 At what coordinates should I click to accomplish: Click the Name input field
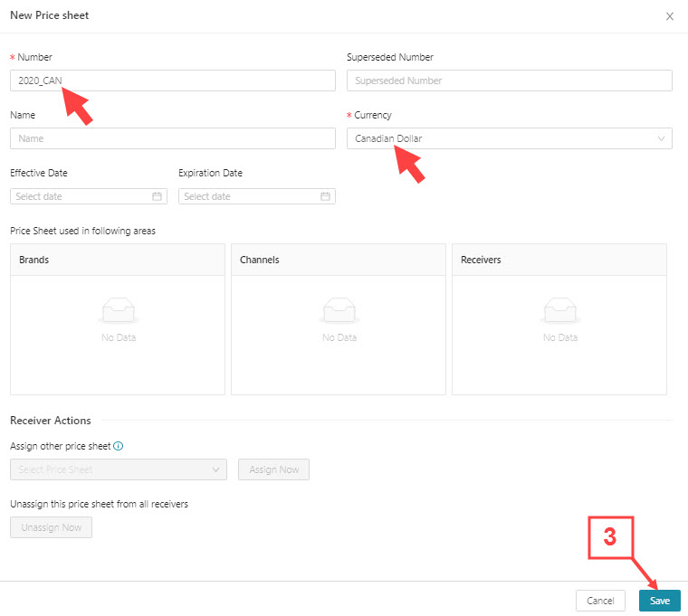pos(172,138)
